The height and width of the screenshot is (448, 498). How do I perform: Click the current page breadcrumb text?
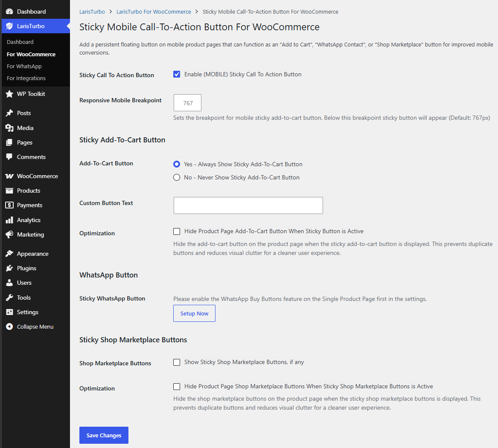pos(270,12)
